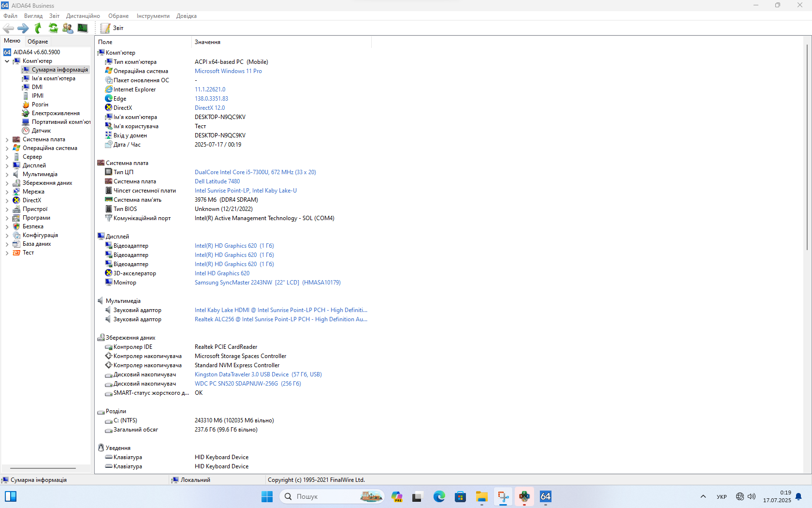Viewport: 812px width, 508px height.
Task: Open the Dell Latitude 7480 link
Action: click(217, 181)
